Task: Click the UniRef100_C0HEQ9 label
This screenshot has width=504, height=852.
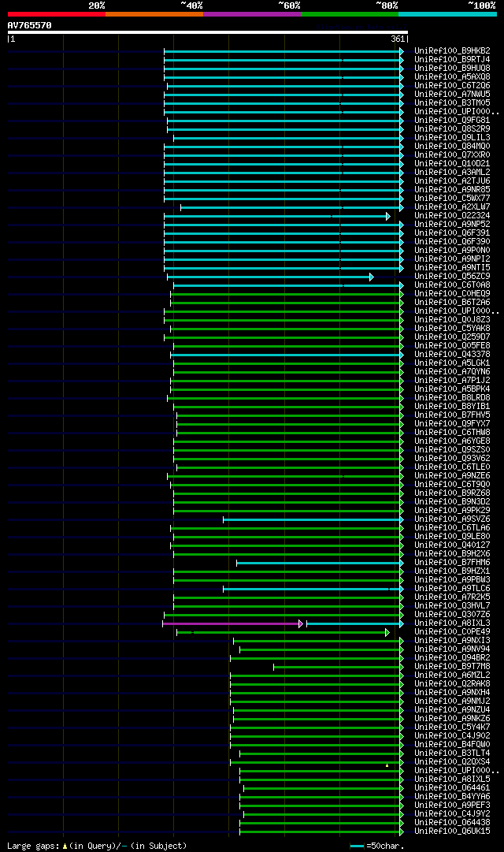Action: tap(452, 293)
